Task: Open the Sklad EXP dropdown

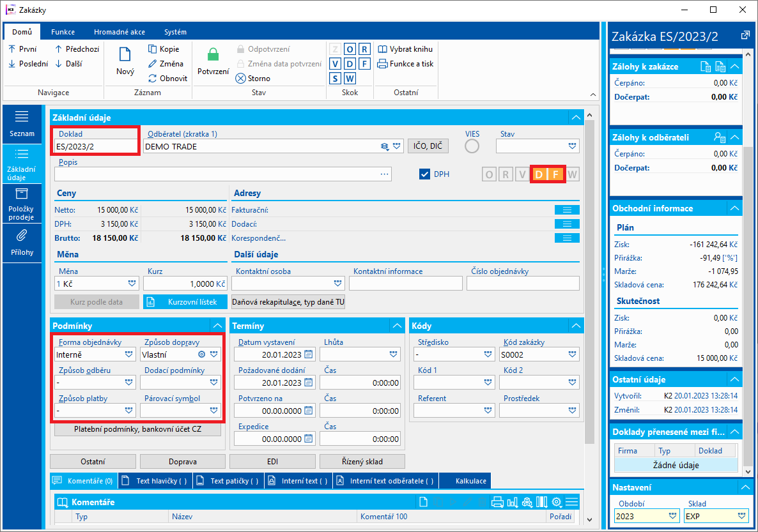Action: (741, 516)
